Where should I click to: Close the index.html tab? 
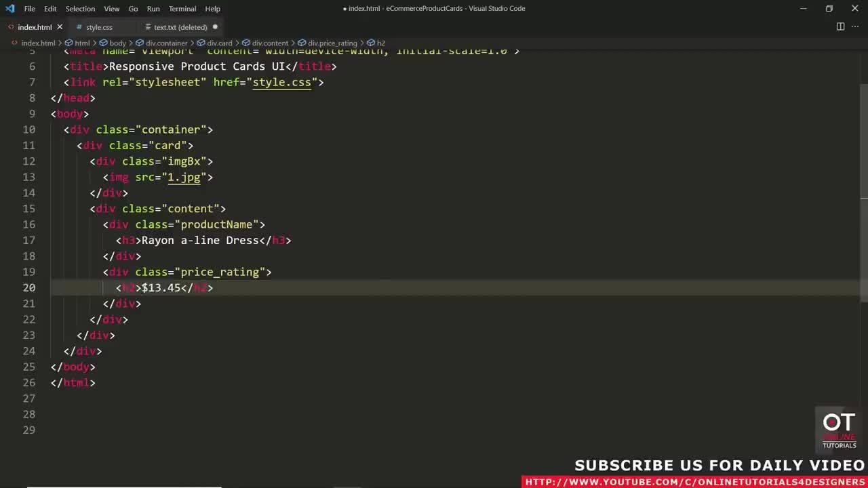60,27
